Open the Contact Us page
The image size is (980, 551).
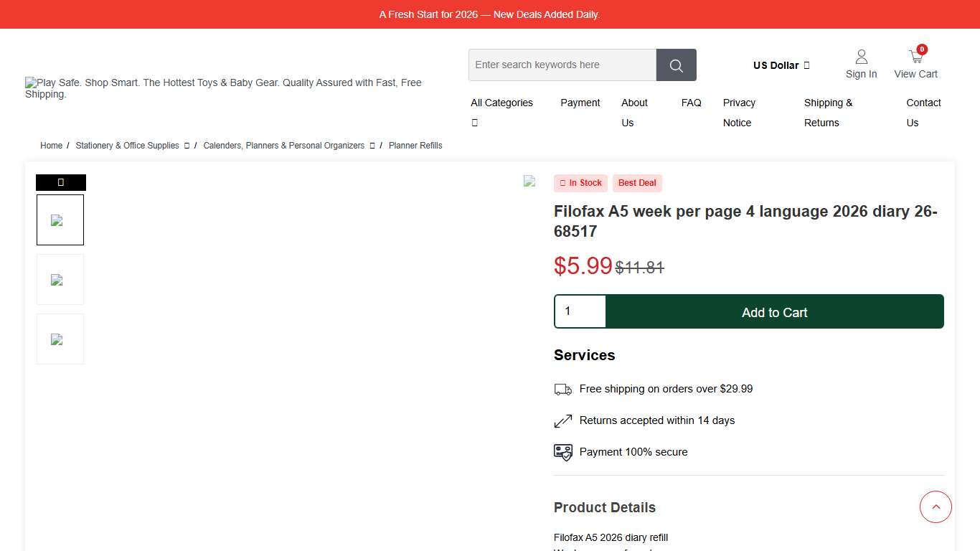pyautogui.click(x=923, y=113)
